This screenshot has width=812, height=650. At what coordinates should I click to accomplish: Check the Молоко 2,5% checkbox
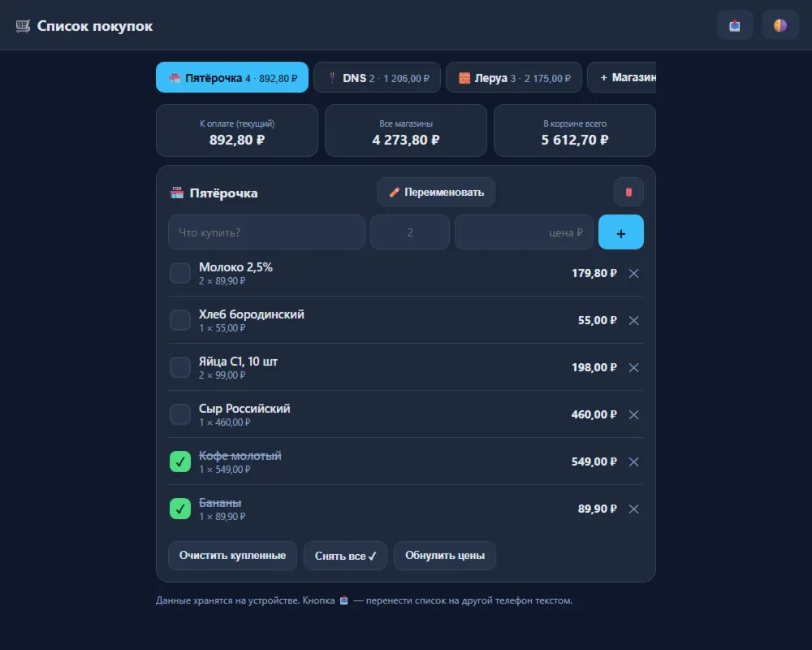pyautogui.click(x=180, y=273)
